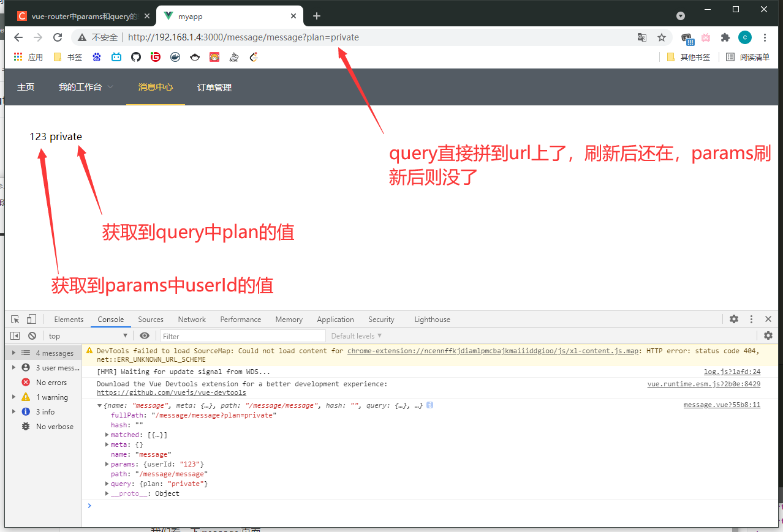Screen dimensions: 783x532
Task: Open the message.vue source link
Action: tap(722, 405)
